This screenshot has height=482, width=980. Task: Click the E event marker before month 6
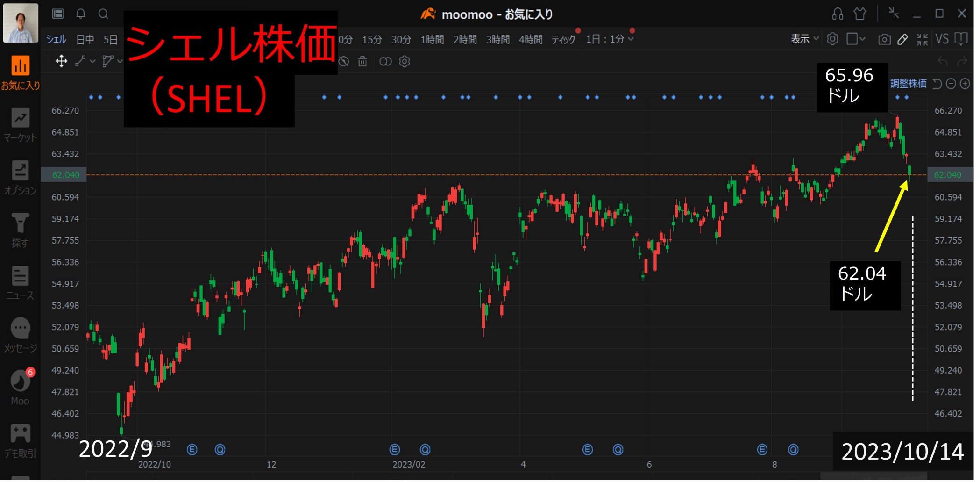point(588,450)
